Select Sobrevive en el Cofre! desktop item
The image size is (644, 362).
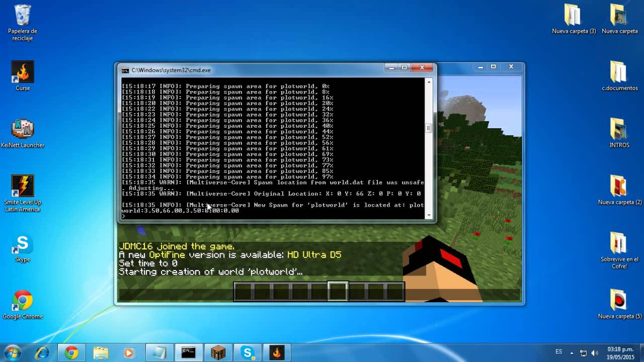pos(619,250)
